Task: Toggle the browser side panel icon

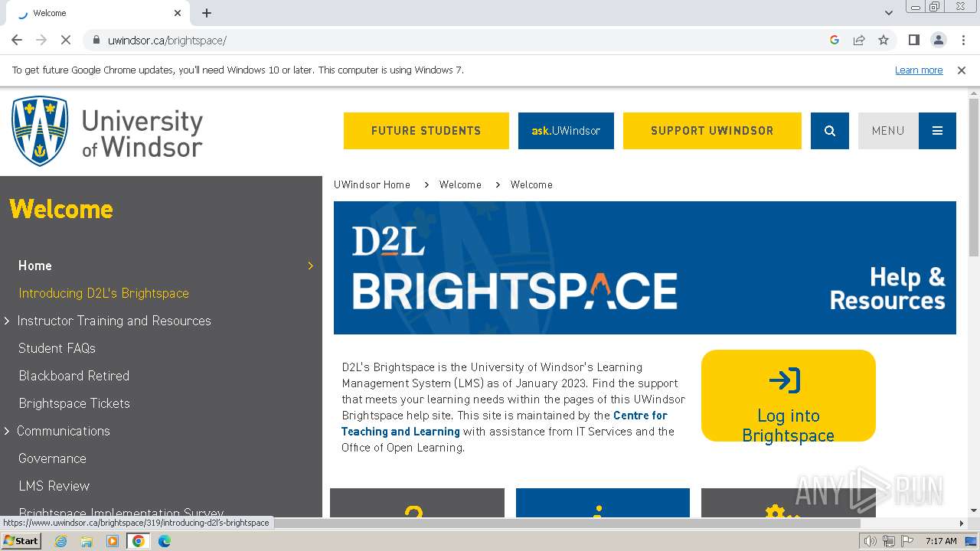Action: pos(913,40)
